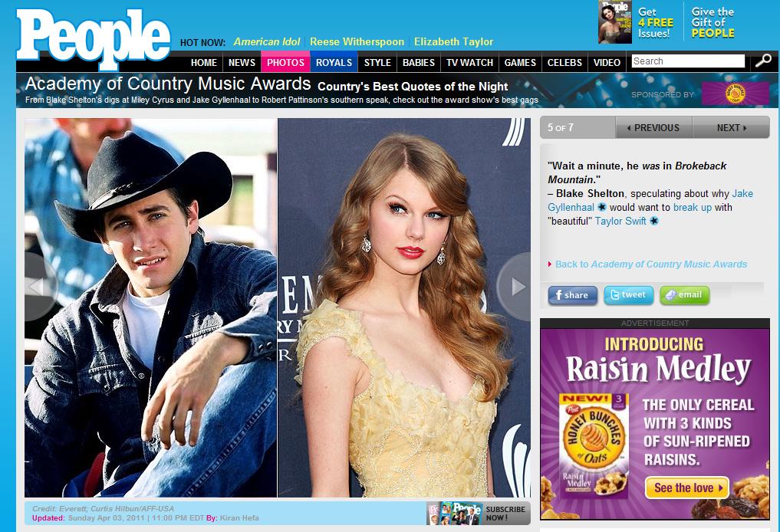Open the VIDEO section
The image size is (780, 532).
607,63
